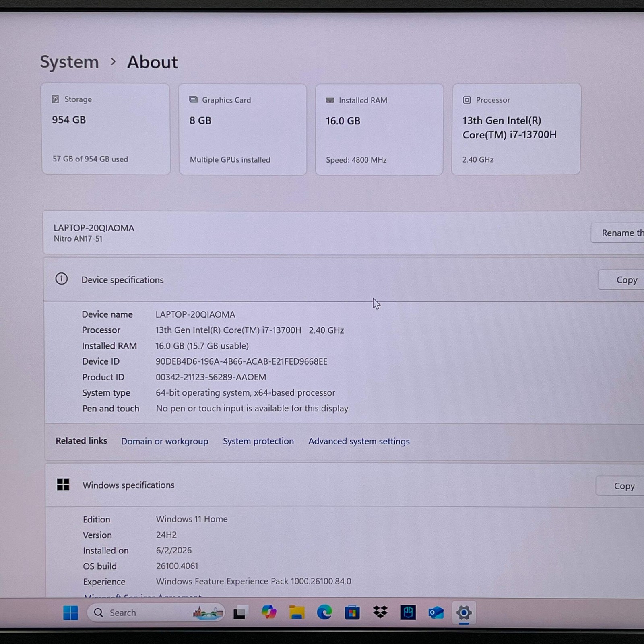This screenshot has height=644, width=644.
Task: Collapse the Device specifications section header
Action: click(344, 280)
